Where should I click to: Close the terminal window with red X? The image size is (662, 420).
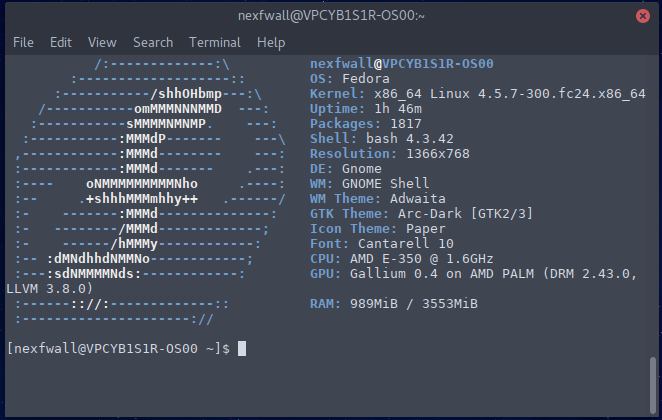(x=642, y=16)
